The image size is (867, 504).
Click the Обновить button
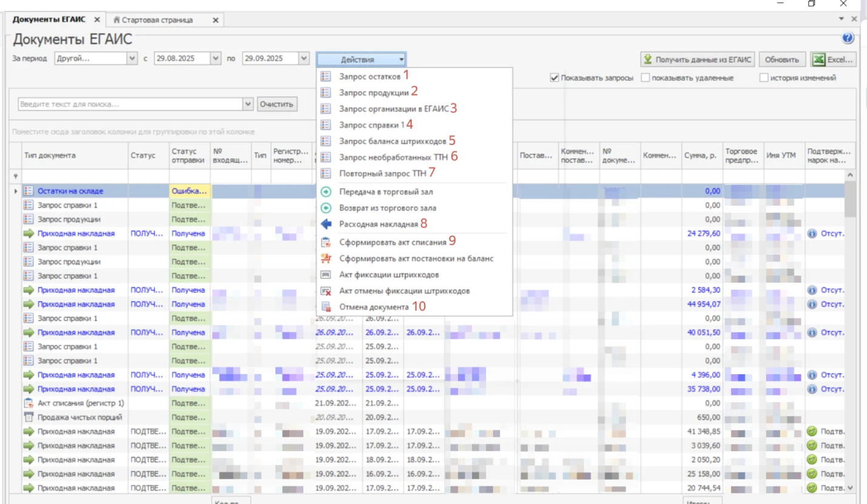tap(782, 59)
